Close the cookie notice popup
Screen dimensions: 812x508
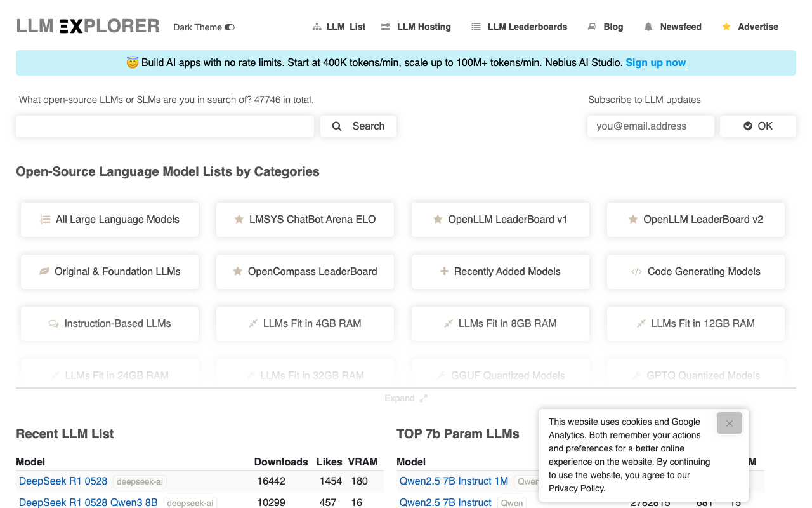730,423
